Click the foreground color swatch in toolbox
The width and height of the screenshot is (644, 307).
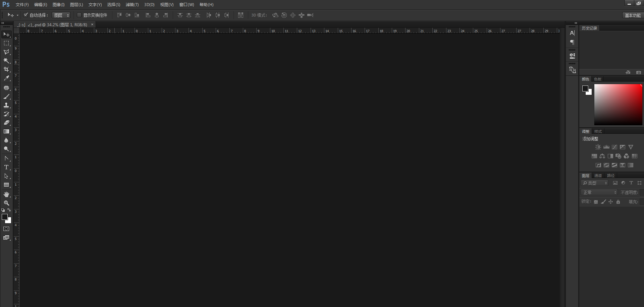[x=4, y=217]
